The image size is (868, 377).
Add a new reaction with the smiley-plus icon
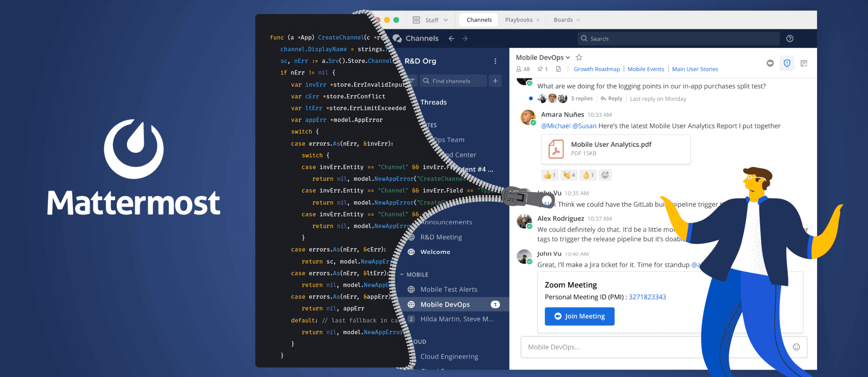(x=605, y=175)
